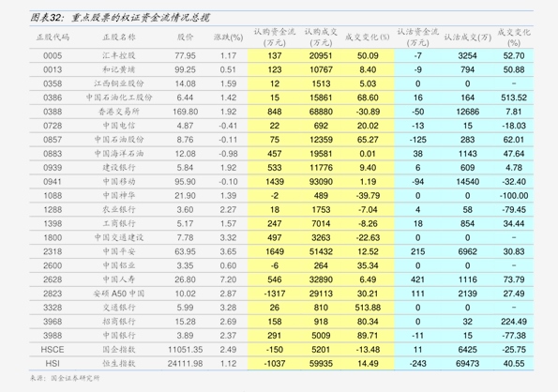This screenshot has width=558, height=392.
Task: Select stock code 1398
Action: click(x=53, y=224)
